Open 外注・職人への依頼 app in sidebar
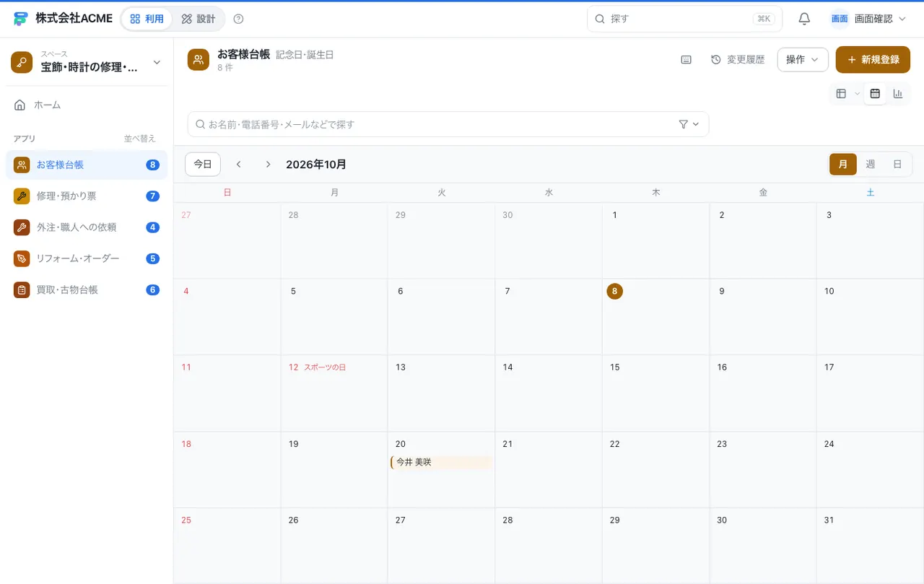 (87, 227)
